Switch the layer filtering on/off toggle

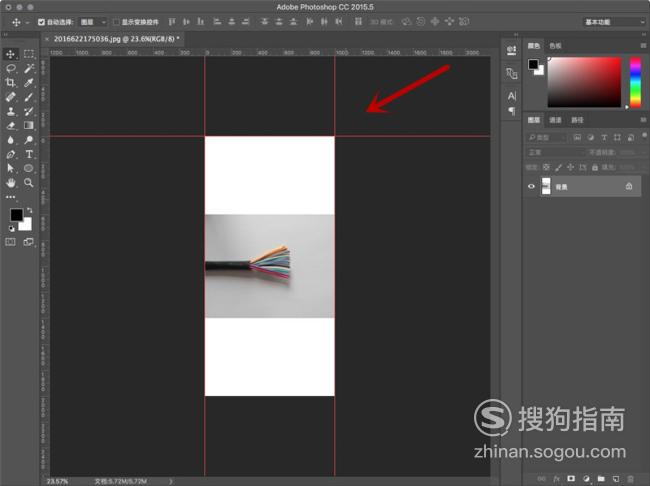point(644,136)
